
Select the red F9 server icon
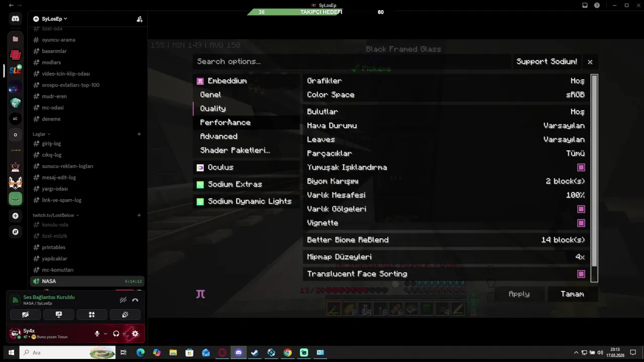[15, 55]
